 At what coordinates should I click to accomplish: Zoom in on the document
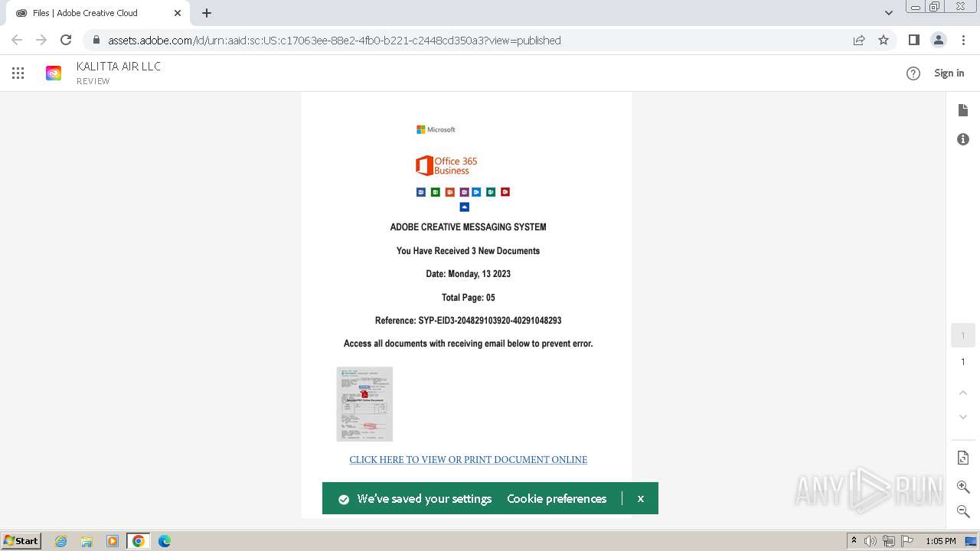[x=963, y=487]
